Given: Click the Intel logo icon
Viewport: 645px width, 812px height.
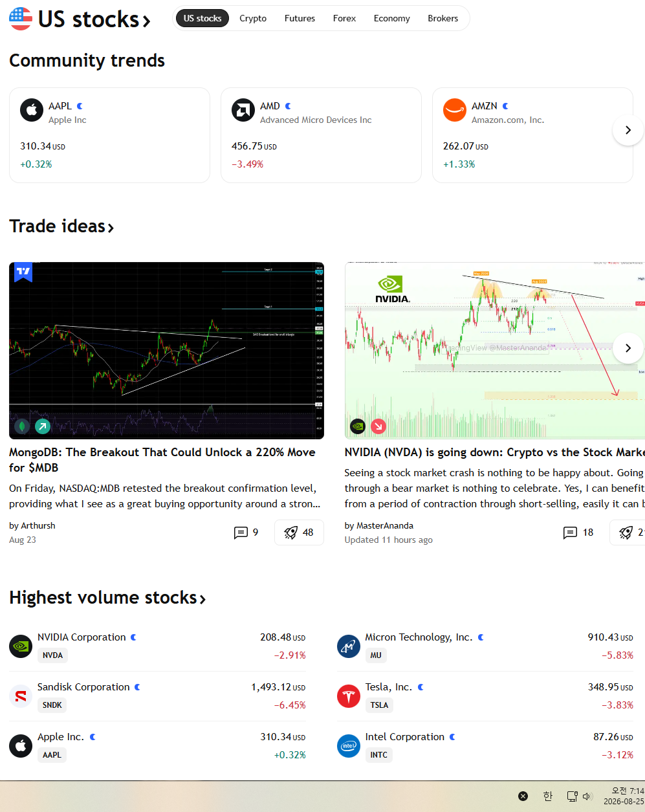Looking at the screenshot, I should pyautogui.click(x=349, y=746).
